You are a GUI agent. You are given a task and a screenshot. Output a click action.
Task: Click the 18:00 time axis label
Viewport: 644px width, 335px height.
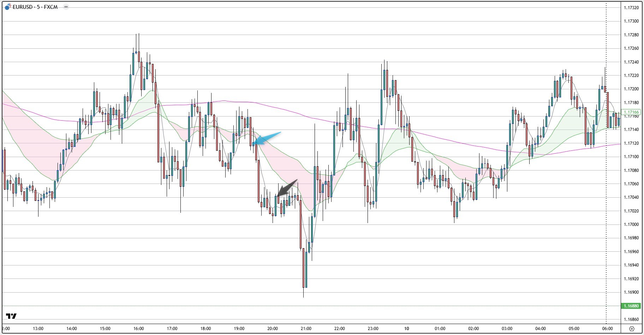pos(205,329)
